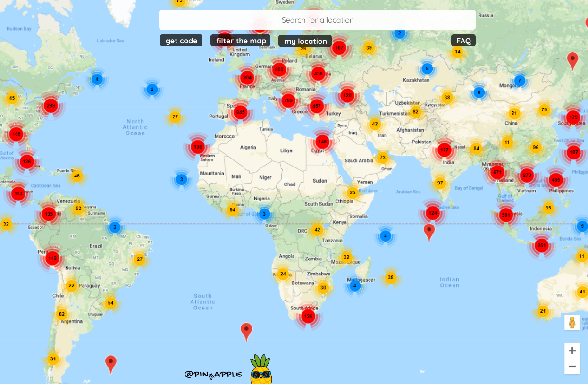
Task: Open the 113 cluster in Central America
Action: (x=18, y=193)
